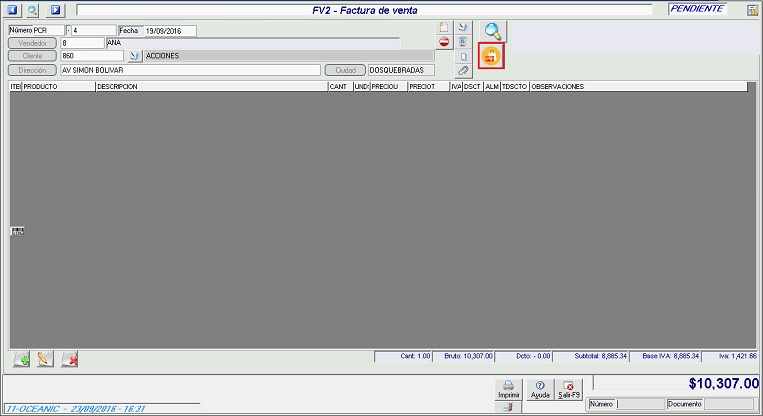763x416 pixels.
Task: Click the calculator icon at top right
Action: [751, 11]
